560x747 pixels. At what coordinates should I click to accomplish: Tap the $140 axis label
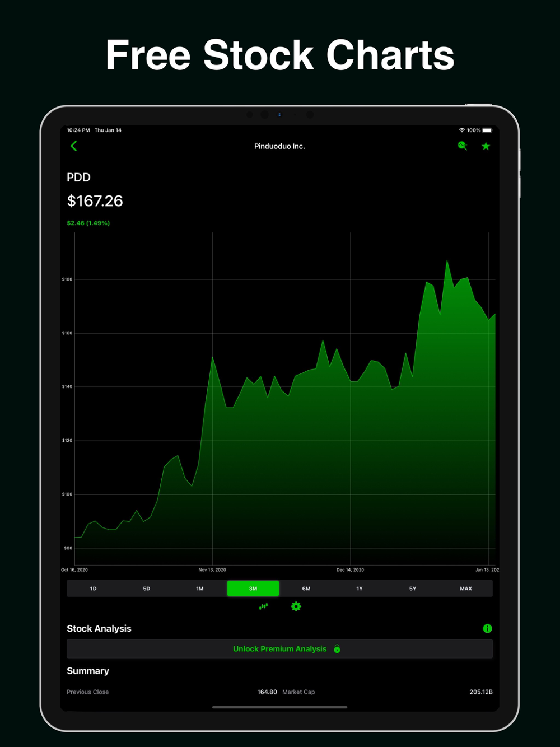[67, 387]
